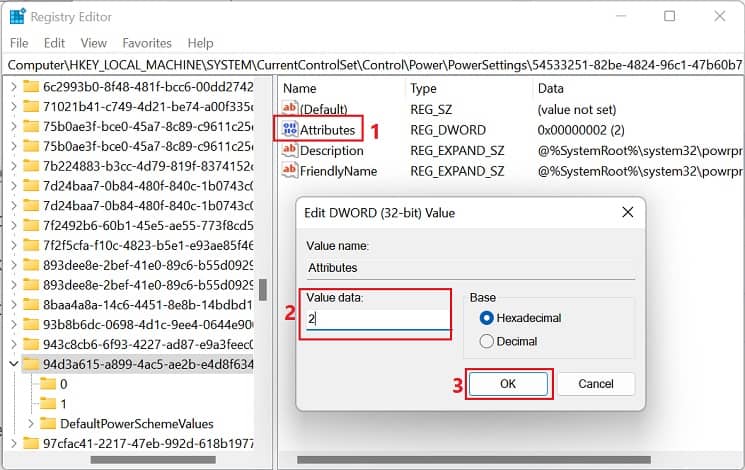Expand the 8baa4a8a-14c6-4451 key
The width and height of the screenshot is (745, 470).
(x=13, y=304)
